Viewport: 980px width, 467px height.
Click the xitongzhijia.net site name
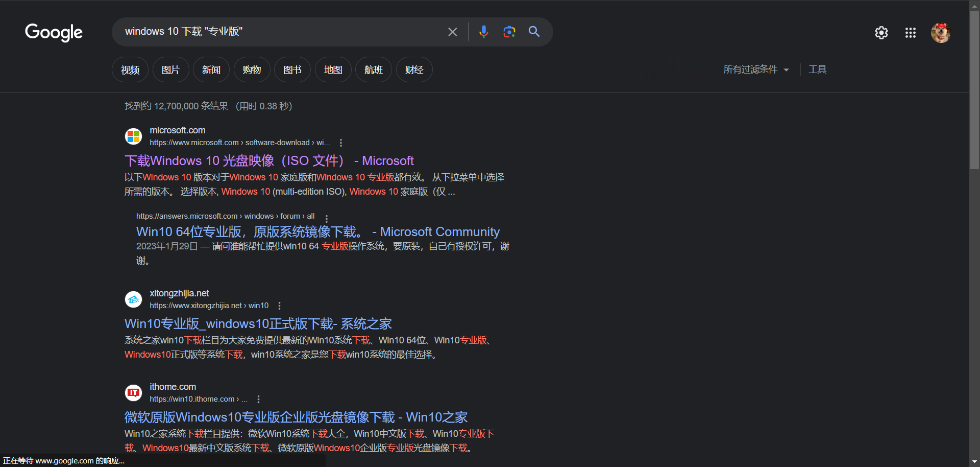pyautogui.click(x=179, y=293)
